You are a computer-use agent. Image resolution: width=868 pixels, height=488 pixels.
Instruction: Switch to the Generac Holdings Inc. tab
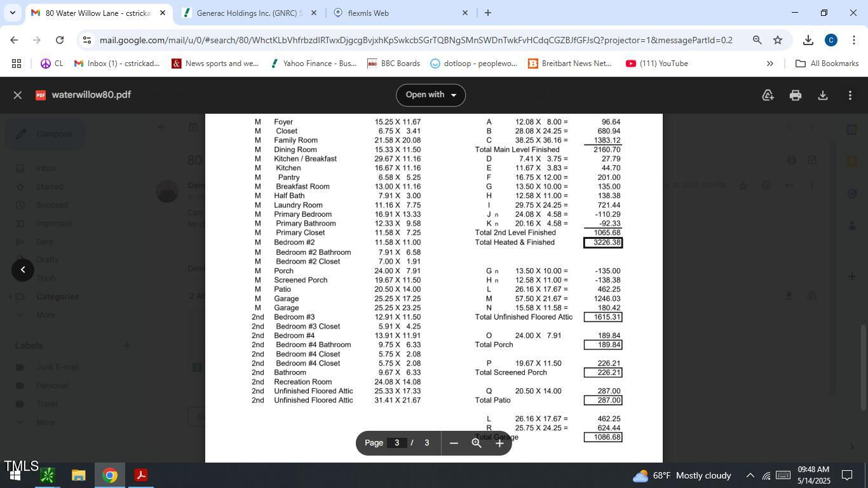(249, 13)
